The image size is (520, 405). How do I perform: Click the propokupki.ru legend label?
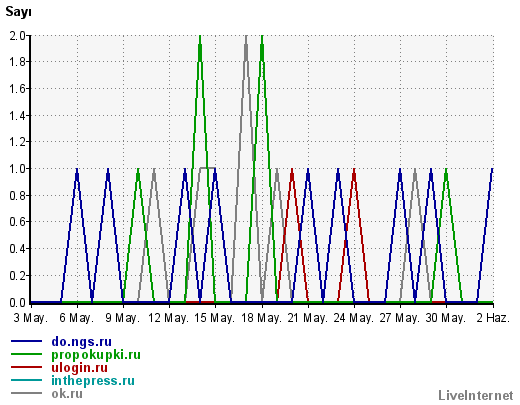point(96,355)
